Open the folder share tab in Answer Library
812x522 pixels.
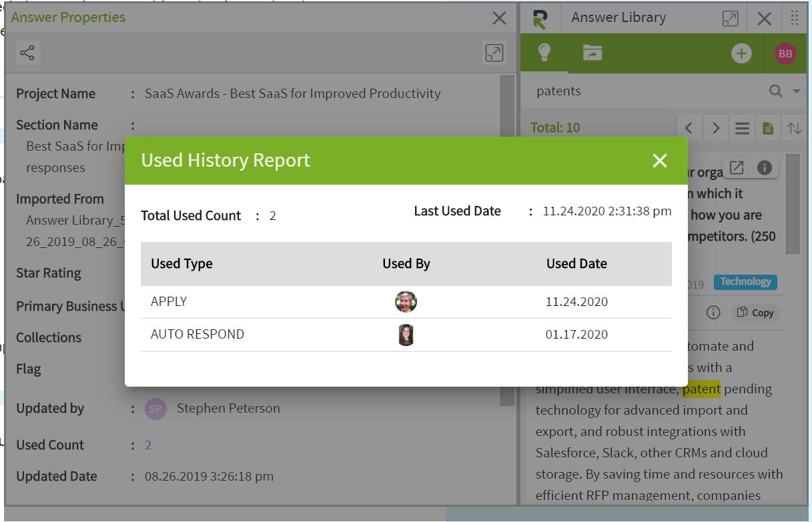(592, 53)
